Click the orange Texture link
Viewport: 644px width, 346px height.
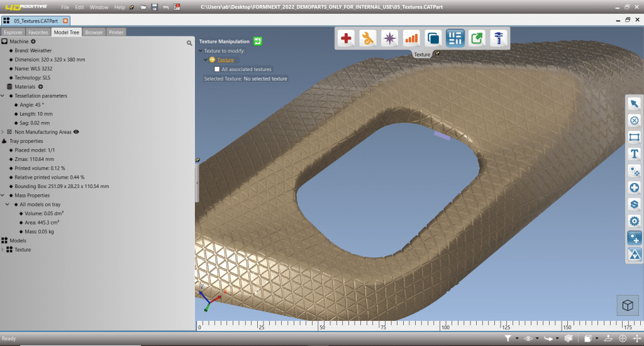pyautogui.click(x=225, y=60)
